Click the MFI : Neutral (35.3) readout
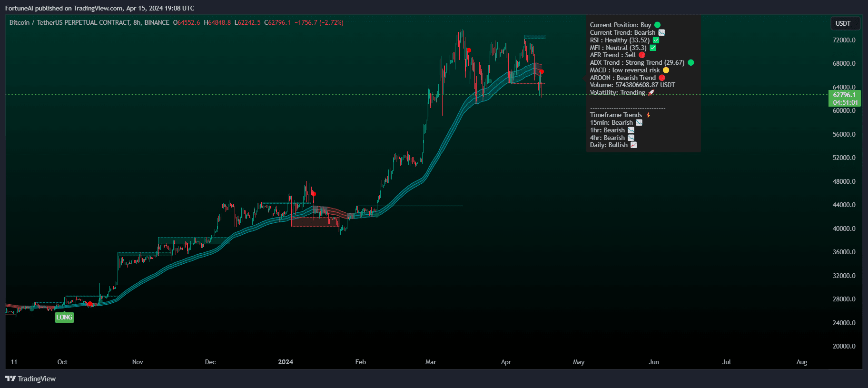This screenshot has width=868, height=388. pyautogui.click(x=618, y=48)
